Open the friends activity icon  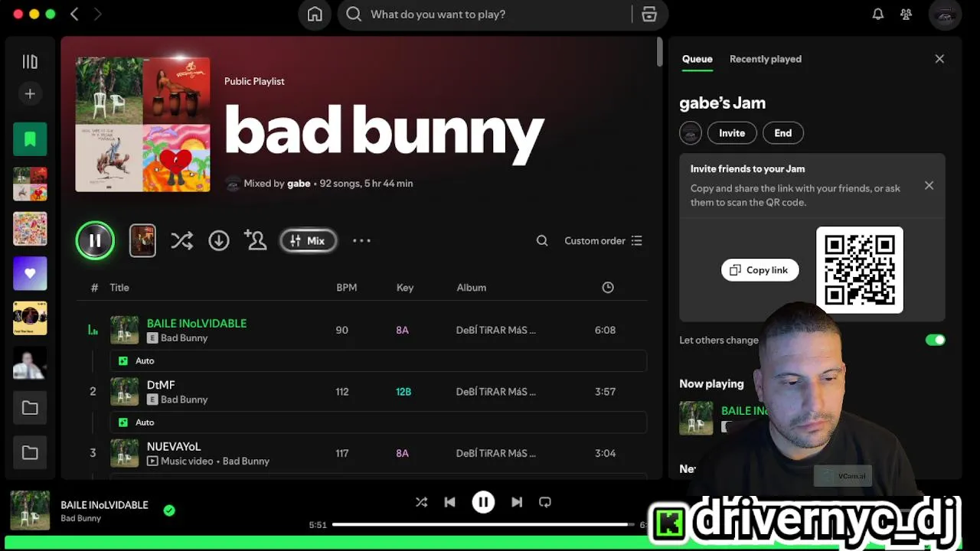(x=906, y=14)
